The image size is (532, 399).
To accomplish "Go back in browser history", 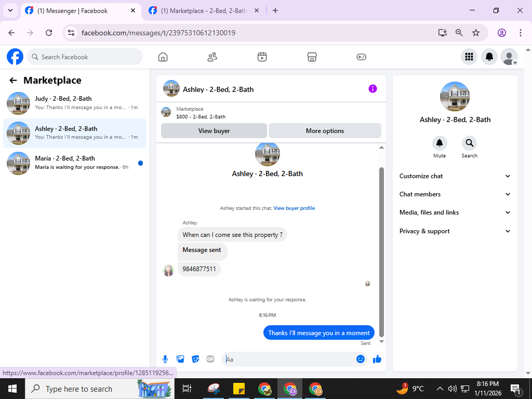I will pyautogui.click(x=11, y=33).
